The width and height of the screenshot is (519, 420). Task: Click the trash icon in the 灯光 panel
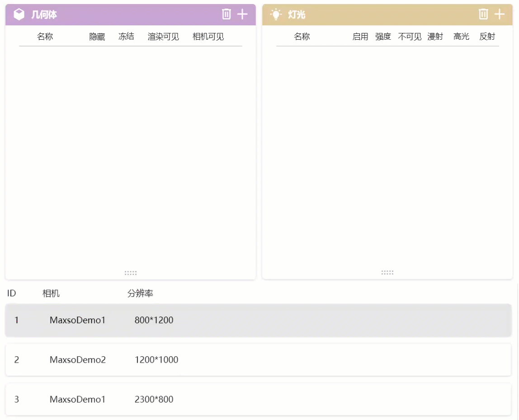tap(483, 14)
